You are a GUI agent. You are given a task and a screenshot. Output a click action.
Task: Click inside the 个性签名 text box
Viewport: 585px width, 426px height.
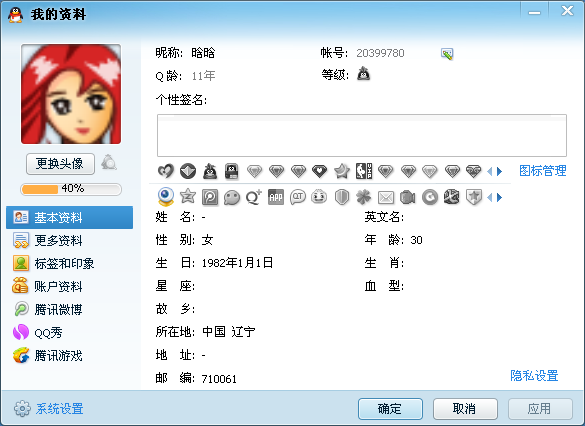[362, 135]
